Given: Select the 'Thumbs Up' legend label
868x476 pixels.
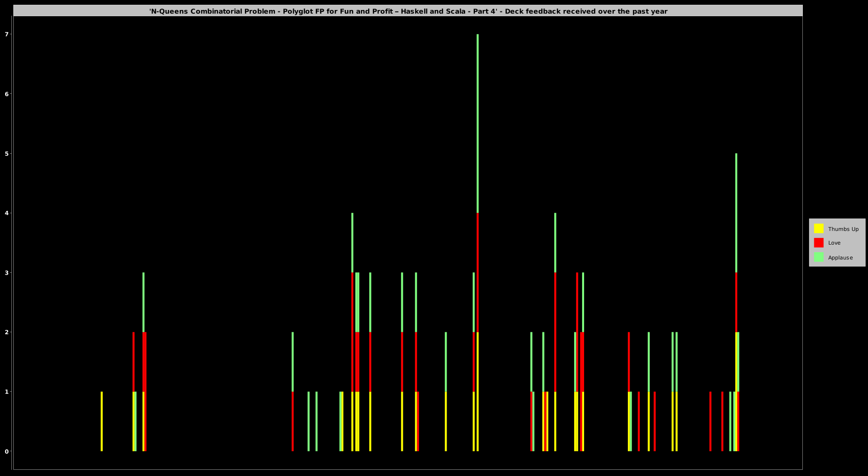Looking at the screenshot, I should tap(843, 229).
